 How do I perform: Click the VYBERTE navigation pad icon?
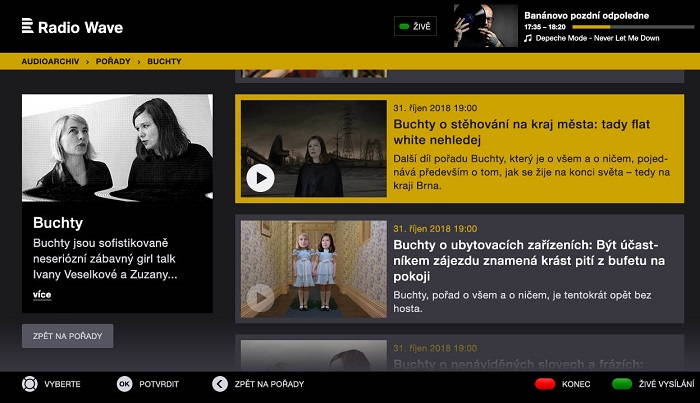pos(29,384)
